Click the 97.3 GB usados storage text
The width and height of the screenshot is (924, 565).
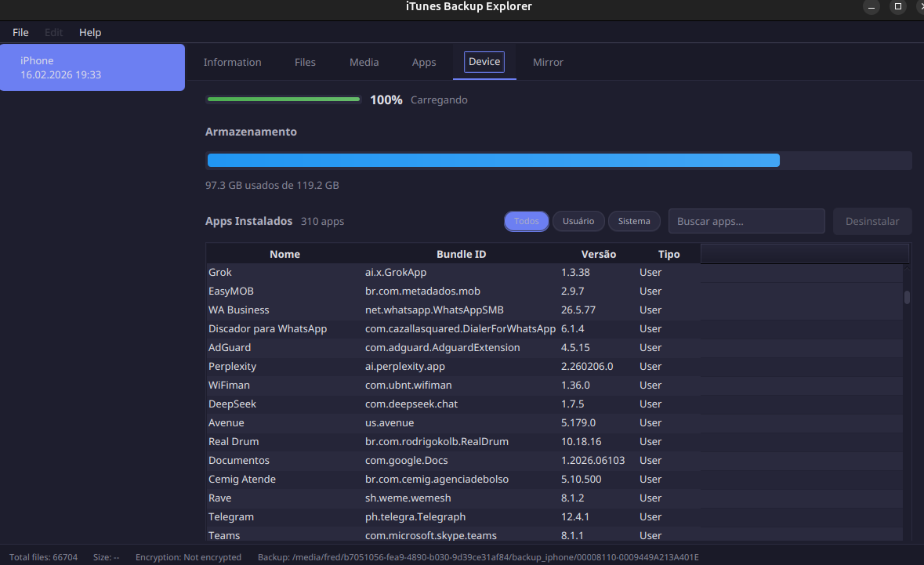[x=272, y=185]
